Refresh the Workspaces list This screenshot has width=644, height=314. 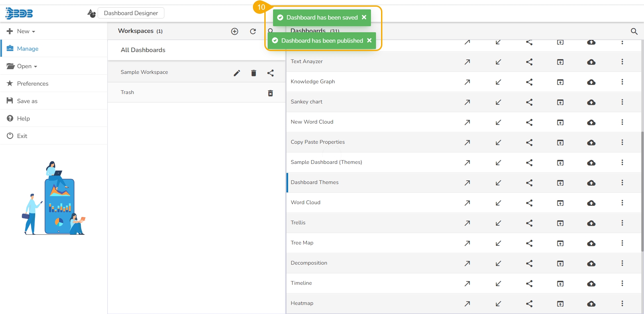point(253,31)
